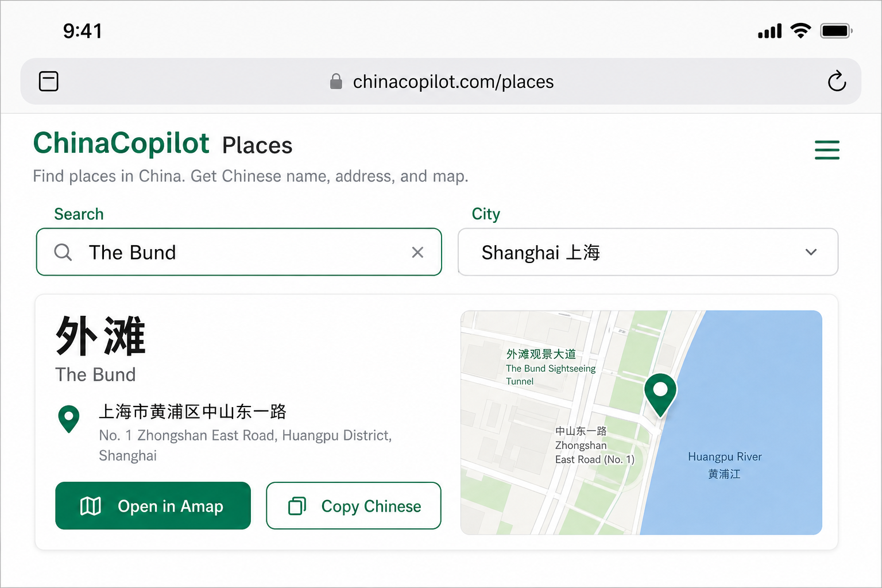Viewport: 882px width, 588px height.
Task: Click the English address No. 1 Zhongshan East Road
Action: pos(245,446)
